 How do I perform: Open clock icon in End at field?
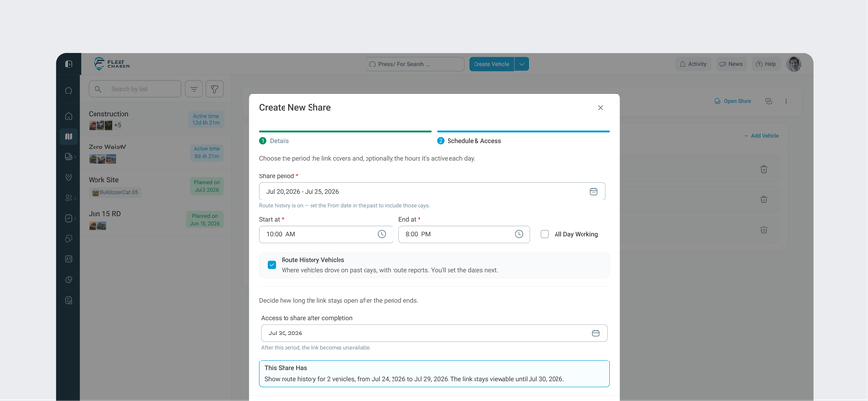pos(519,234)
